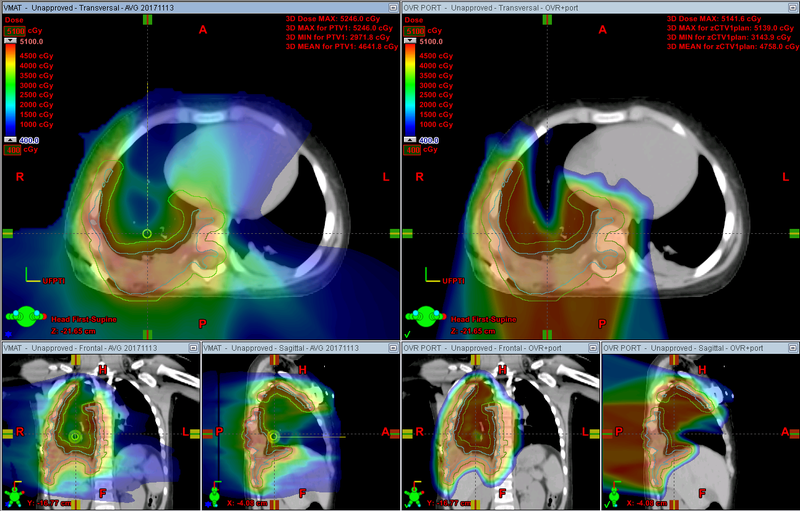Click the upper dose scale arrow in VMAT view
This screenshot has height=511, width=800.
coord(10,41)
